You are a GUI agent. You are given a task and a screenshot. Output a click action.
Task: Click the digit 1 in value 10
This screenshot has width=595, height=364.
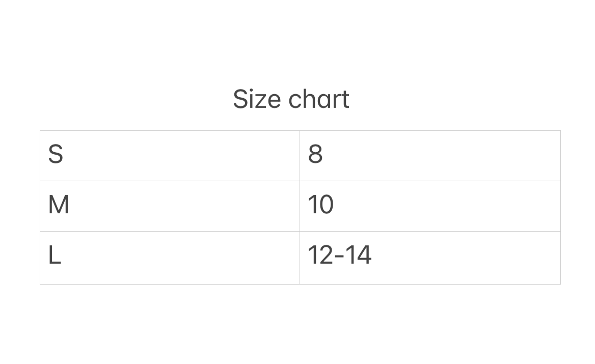[312, 205]
